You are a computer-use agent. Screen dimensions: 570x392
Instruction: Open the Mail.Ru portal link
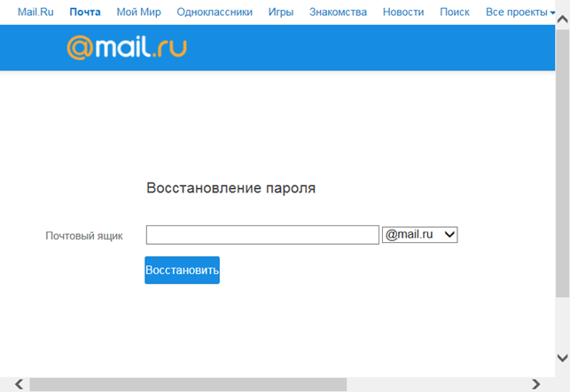tap(35, 12)
